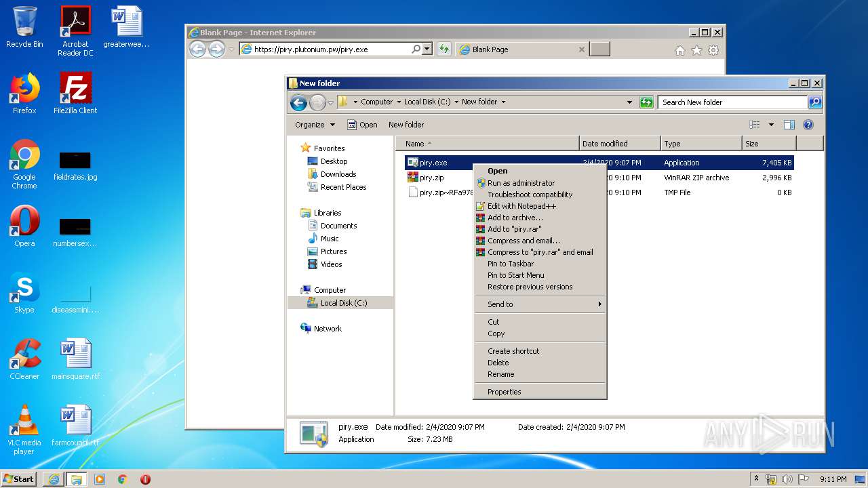Select Desktop under Favorites
The height and width of the screenshot is (488, 868).
click(x=328, y=161)
